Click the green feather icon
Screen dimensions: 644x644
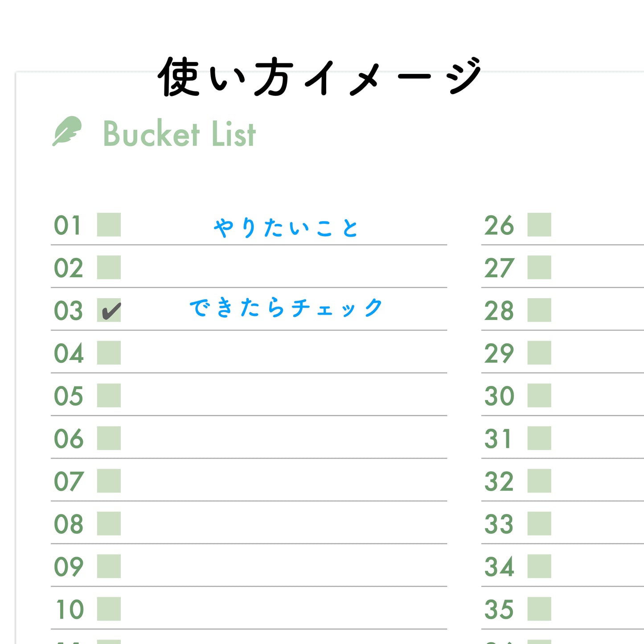pos(67,131)
